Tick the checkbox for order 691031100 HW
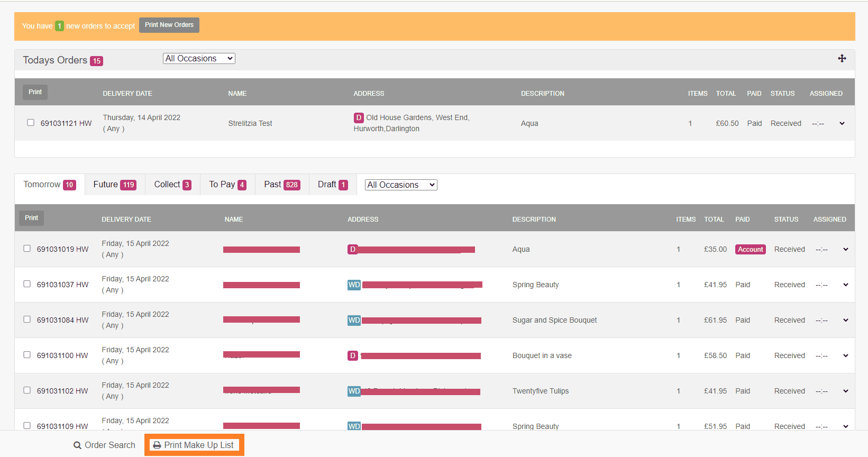Viewport: 868px width, 457px height. pos(27,355)
